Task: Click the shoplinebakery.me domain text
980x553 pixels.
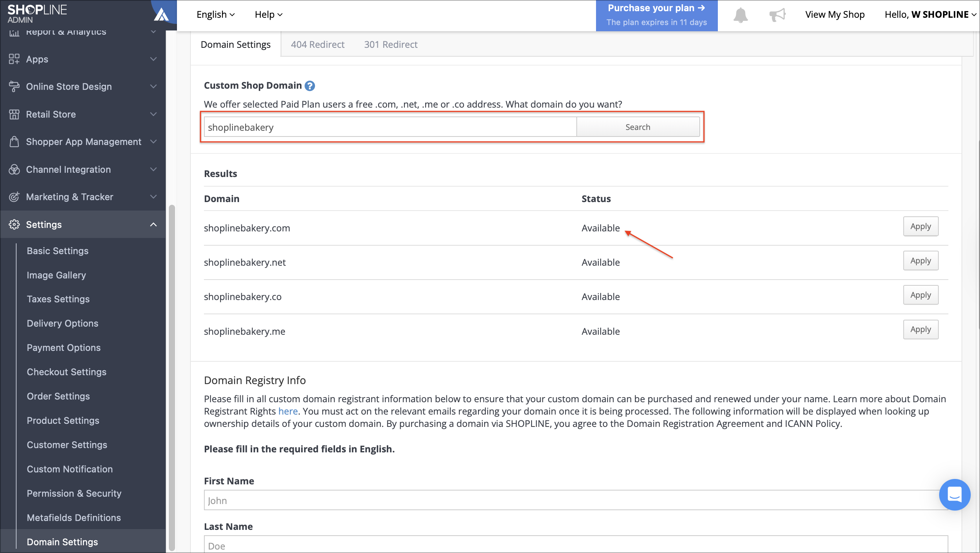Action: point(244,331)
